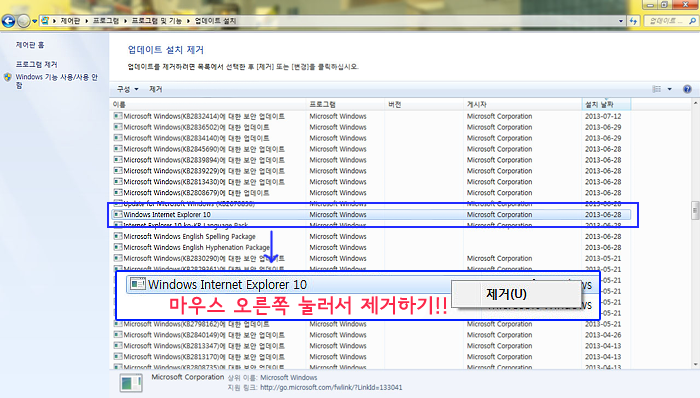This screenshot has width=700, height=398.
Task: Open 제어판 홈 link
Action: 30,45
